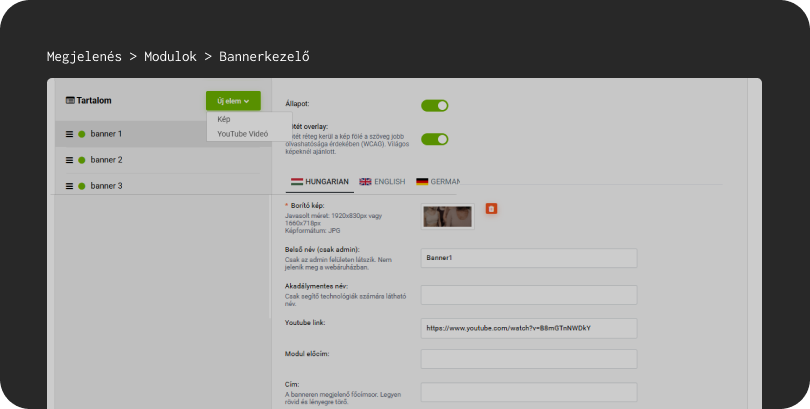This screenshot has height=409, width=810.
Task: Switch to the ENGLISH language tab
Action: click(x=382, y=182)
